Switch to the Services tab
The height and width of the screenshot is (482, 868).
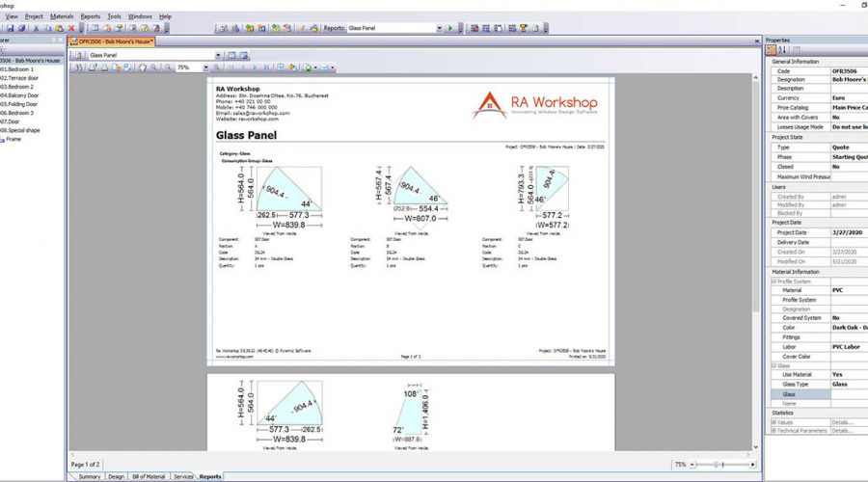pyautogui.click(x=183, y=476)
